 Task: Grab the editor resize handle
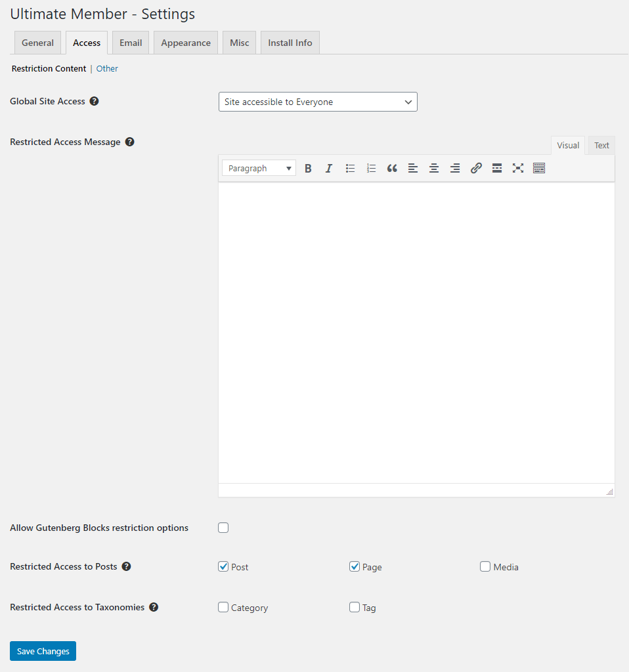pos(610,492)
